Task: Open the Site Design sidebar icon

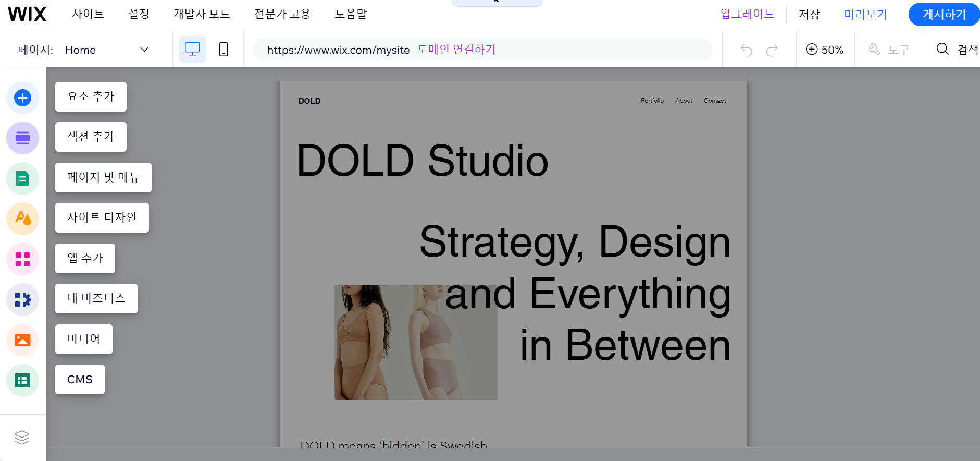Action: (x=22, y=219)
